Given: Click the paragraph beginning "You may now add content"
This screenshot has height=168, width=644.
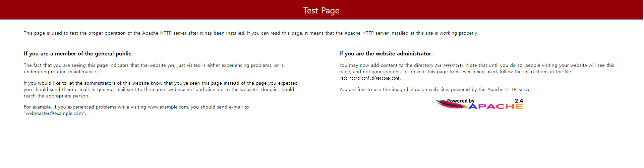Looking at the screenshot, I should 477,72.
